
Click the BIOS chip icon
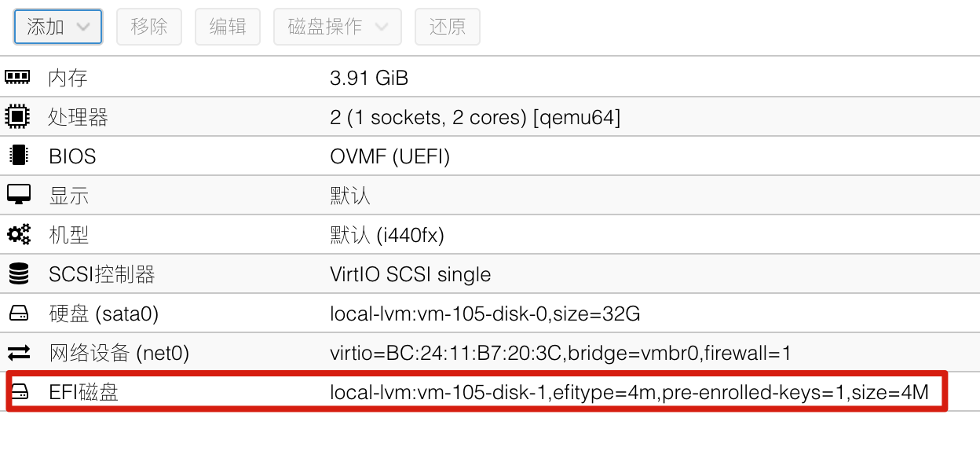(x=17, y=156)
